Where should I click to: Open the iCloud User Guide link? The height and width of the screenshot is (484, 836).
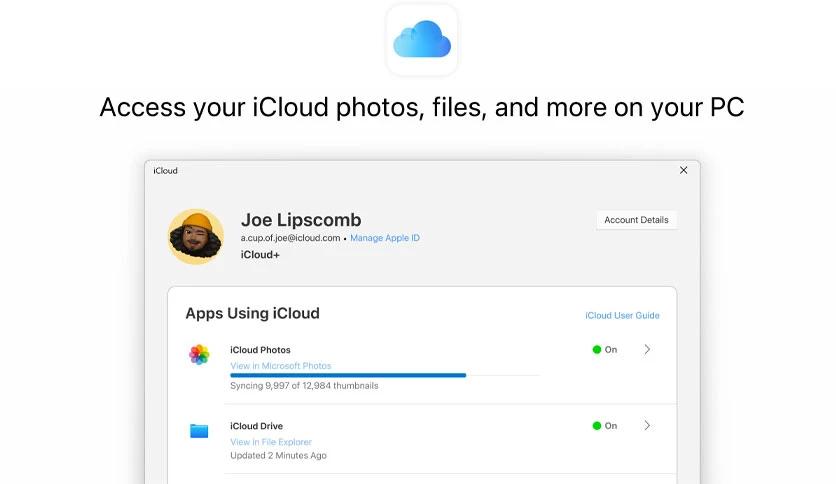pos(622,316)
